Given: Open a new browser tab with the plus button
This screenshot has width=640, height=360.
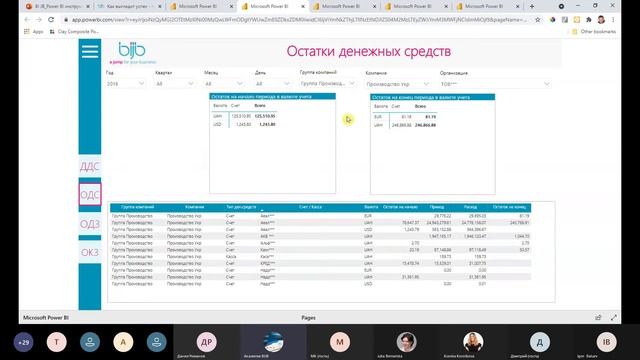Looking at the screenshot, I should 531,6.
